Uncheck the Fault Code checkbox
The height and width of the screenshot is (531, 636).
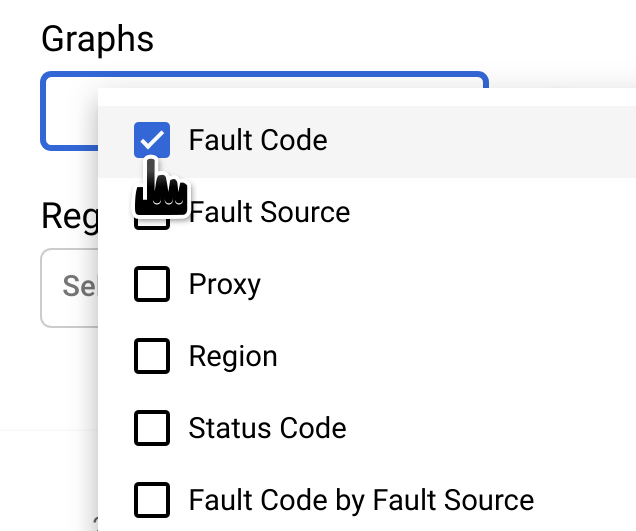[x=152, y=141]
